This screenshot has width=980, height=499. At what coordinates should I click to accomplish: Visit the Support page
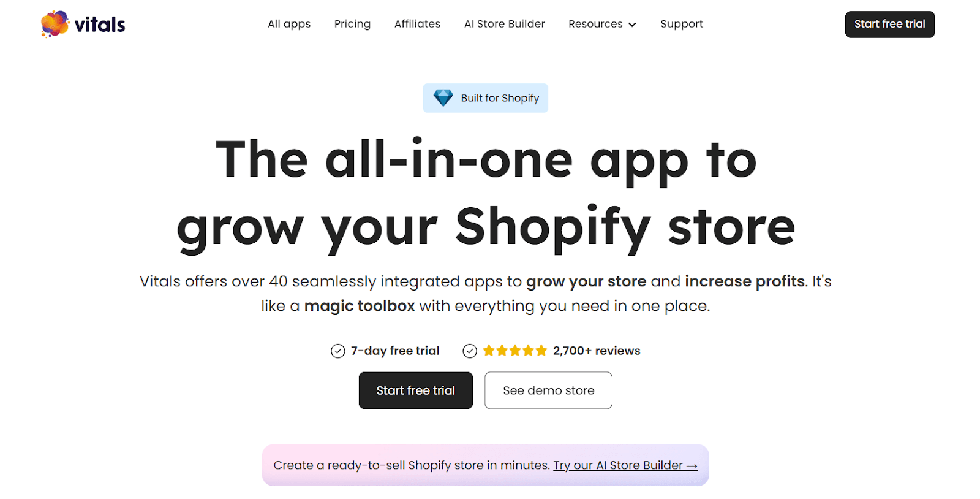pyautogui.click(x=681, y=24)
